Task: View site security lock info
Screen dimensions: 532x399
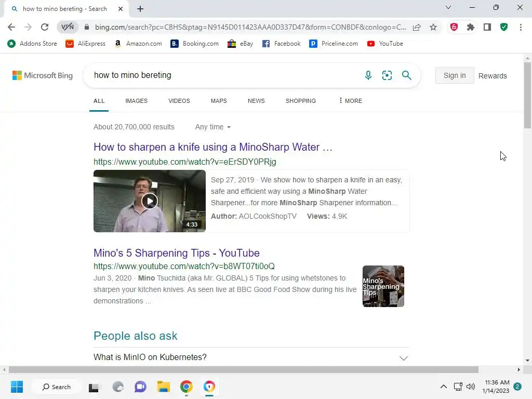Action: point(87,27)
